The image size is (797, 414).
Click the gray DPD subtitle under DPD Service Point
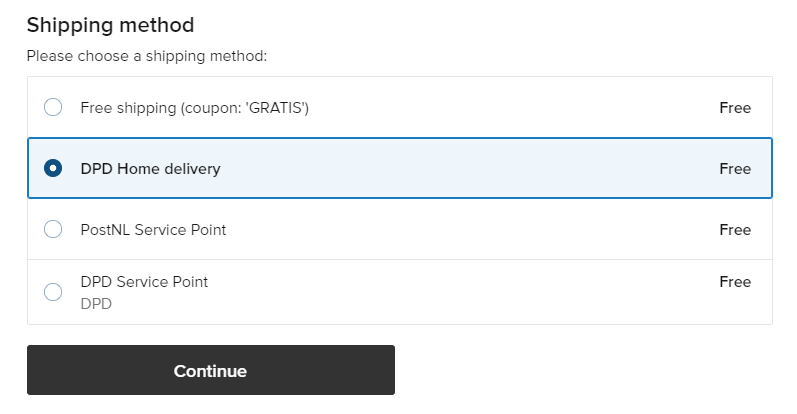96,304
